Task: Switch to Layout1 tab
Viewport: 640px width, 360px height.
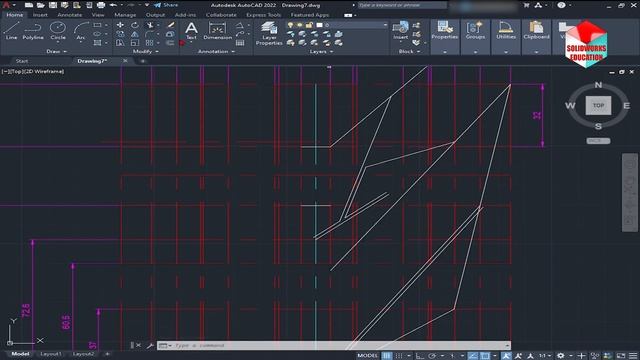Action: tap(51, 354)
